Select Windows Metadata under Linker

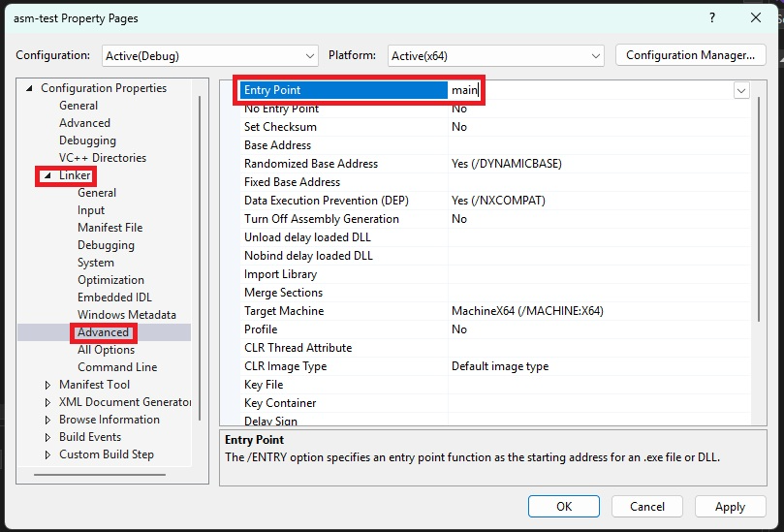[127, 315]
